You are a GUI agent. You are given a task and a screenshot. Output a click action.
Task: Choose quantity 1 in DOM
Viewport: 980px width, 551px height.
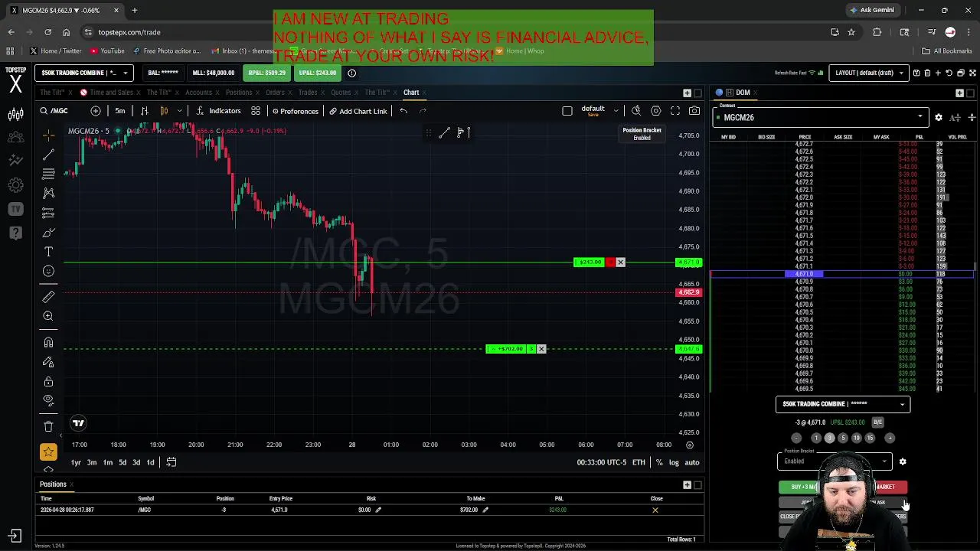point(816,438)
